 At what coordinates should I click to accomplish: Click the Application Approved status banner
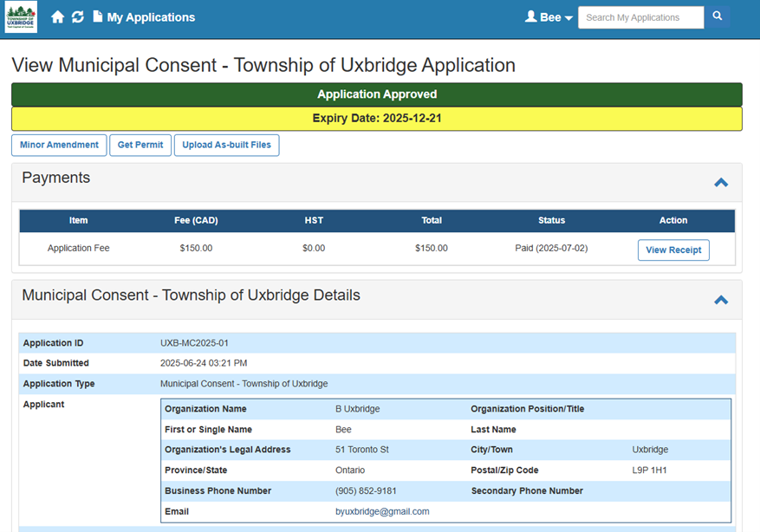(377, 94)
